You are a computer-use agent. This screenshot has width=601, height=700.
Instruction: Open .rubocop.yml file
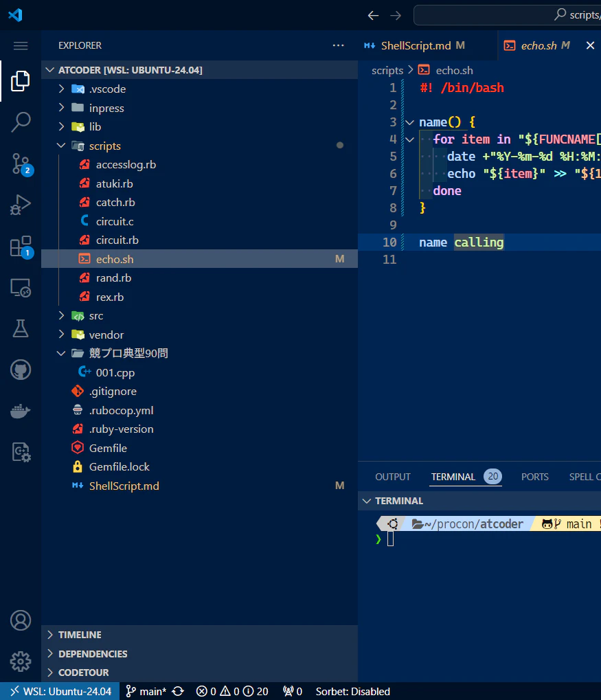pyautogui.click(x=200, y=410)
